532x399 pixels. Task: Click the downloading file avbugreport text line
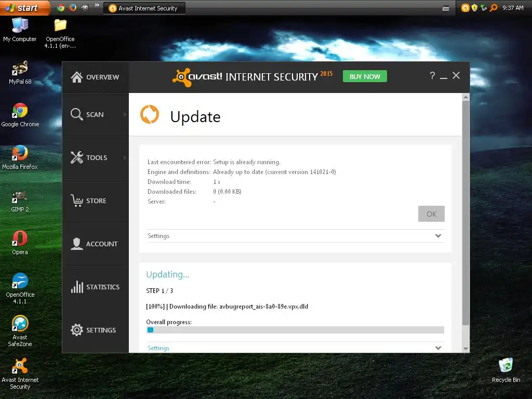pos(227,307)
